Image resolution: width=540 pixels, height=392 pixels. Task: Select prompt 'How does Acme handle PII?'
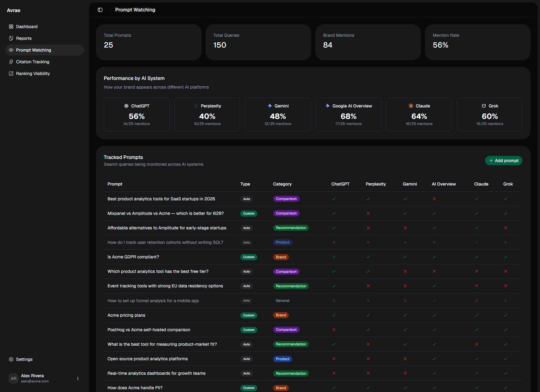pos(135,388)
